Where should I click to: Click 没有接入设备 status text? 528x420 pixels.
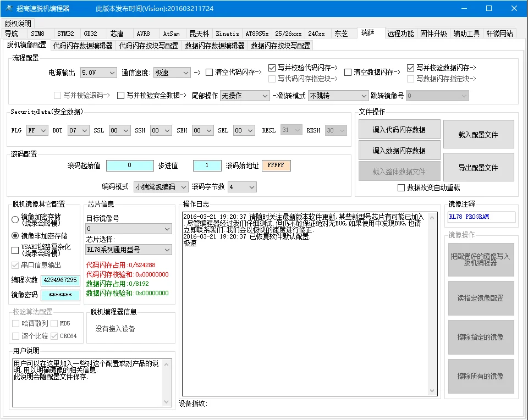coord(115,329)
